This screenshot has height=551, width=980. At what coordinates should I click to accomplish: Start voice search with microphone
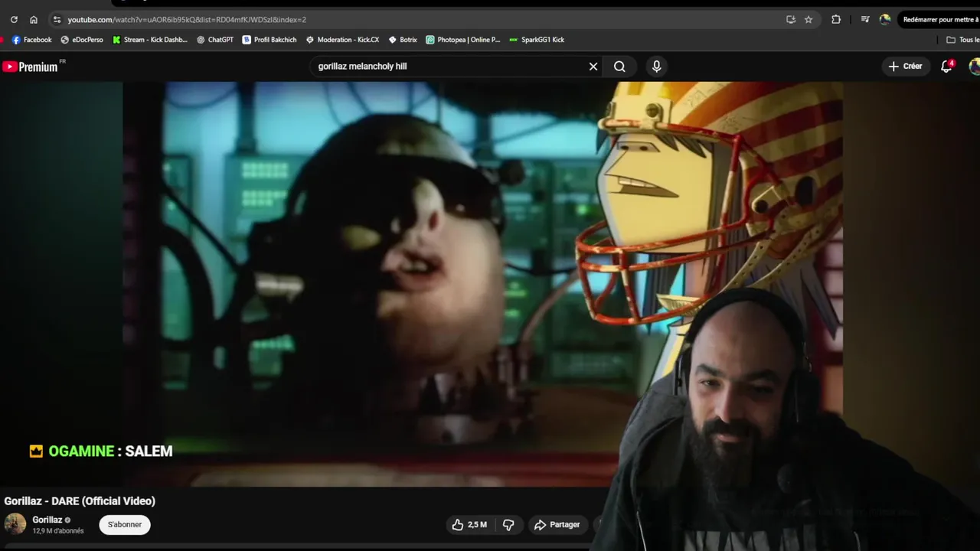[656, 67]
